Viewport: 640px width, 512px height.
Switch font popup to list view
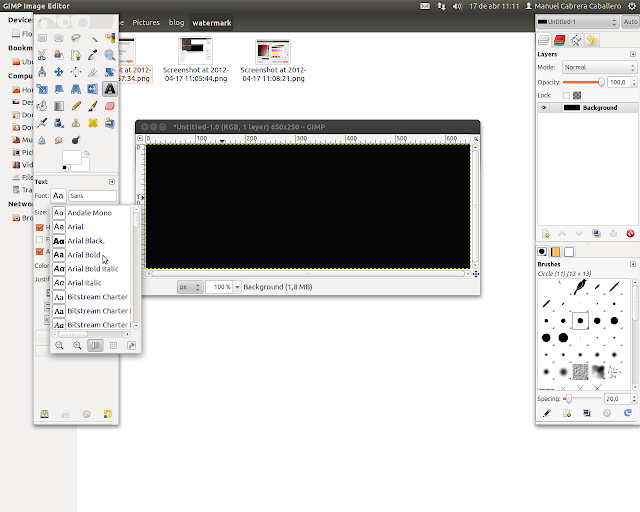tap(95, 345)
